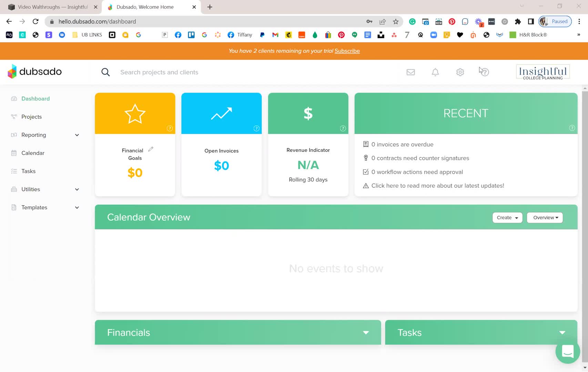Click 0 invoices are overdue
The width and height of the screenshot is (588, 372).
[x=402, y=144]
